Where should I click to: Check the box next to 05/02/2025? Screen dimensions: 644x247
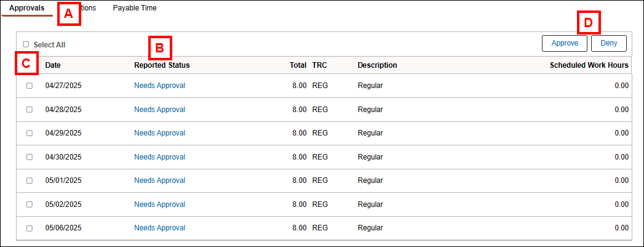click(x=29, y=204)
